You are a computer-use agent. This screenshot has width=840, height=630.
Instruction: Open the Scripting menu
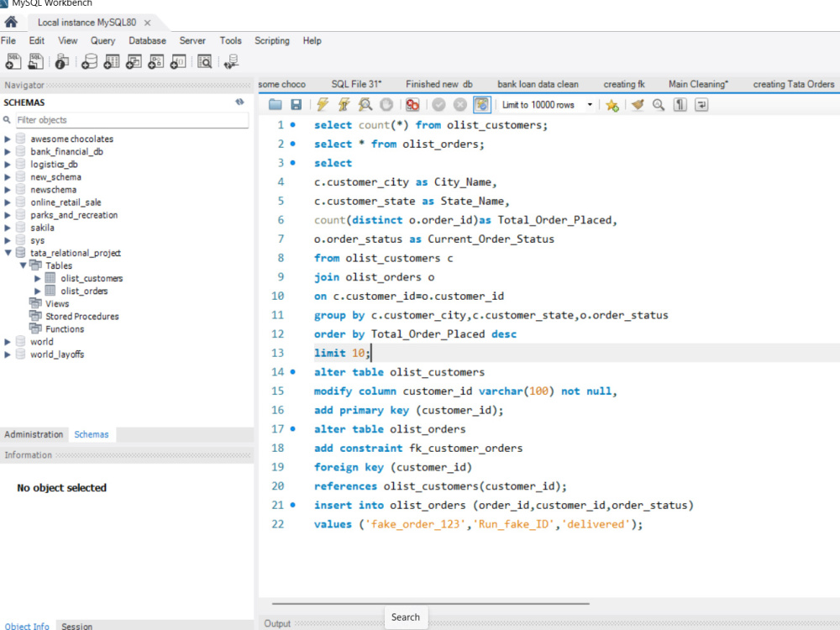click(x=271, y=40)
